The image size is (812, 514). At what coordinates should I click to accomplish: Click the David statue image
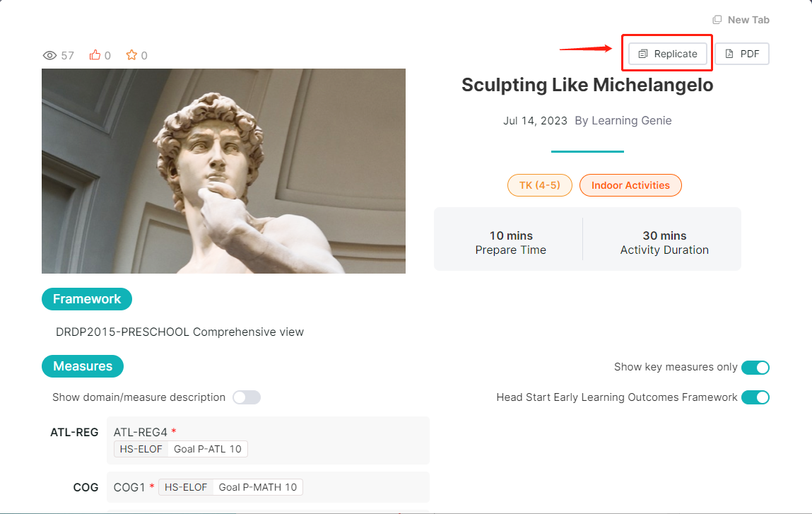224,171
